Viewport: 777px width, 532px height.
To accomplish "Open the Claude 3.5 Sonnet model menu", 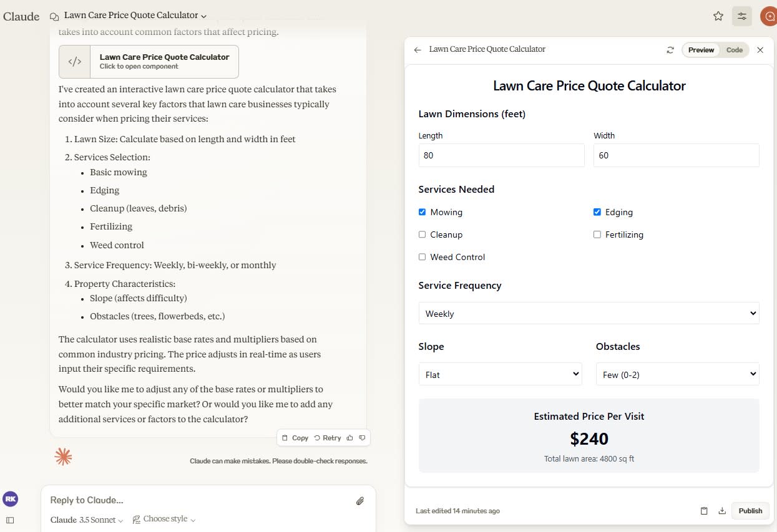I will coord(87,520).
